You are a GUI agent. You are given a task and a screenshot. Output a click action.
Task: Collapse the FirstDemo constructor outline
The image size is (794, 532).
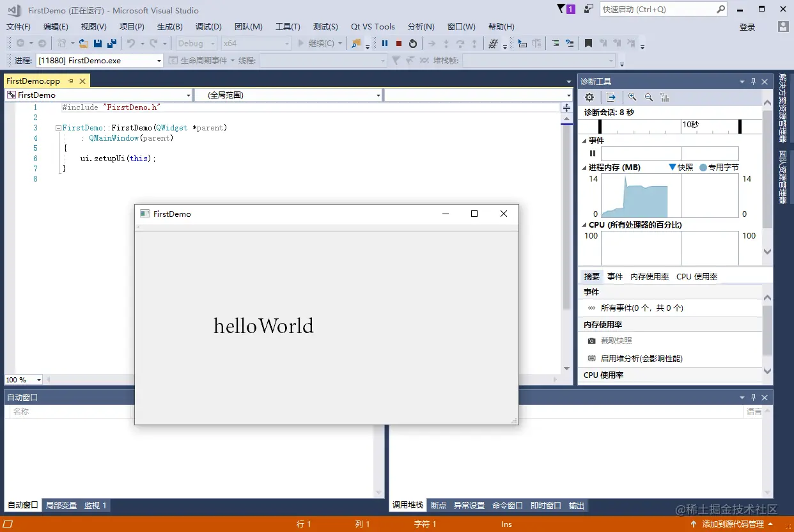point(58,128)
